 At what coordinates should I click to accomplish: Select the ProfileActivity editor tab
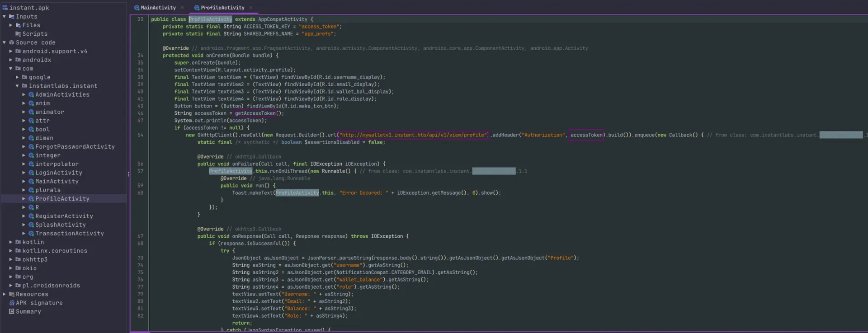222,8
